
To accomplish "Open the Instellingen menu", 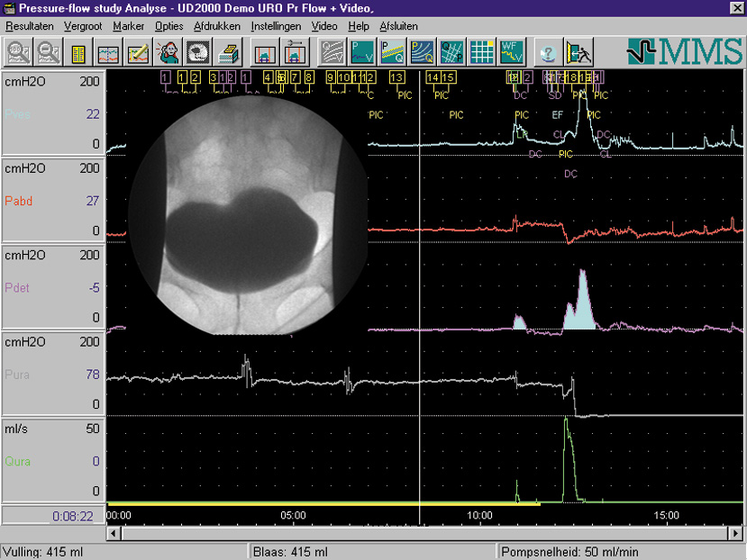I will point(276,26).
